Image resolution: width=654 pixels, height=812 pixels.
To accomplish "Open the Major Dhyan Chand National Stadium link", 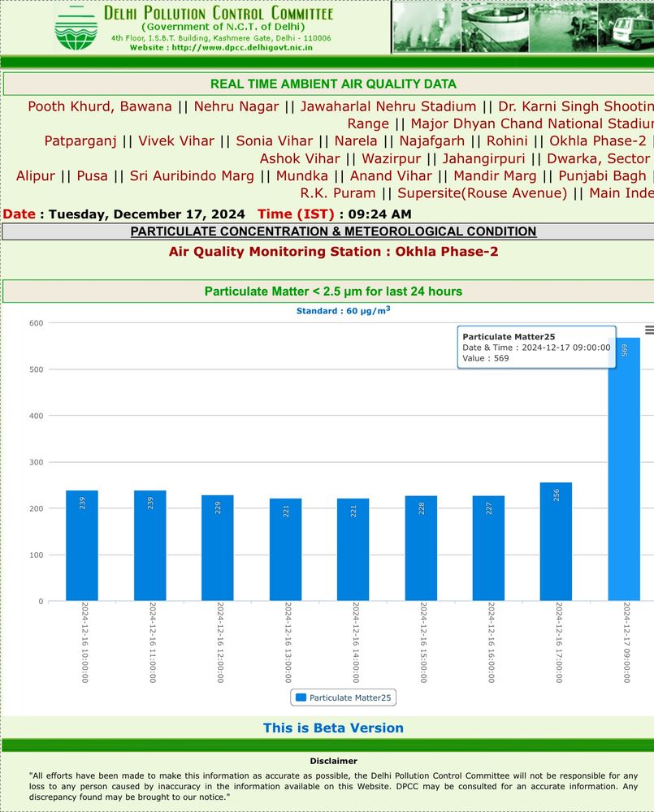I will pyautogui.click(x=532, y=123).
